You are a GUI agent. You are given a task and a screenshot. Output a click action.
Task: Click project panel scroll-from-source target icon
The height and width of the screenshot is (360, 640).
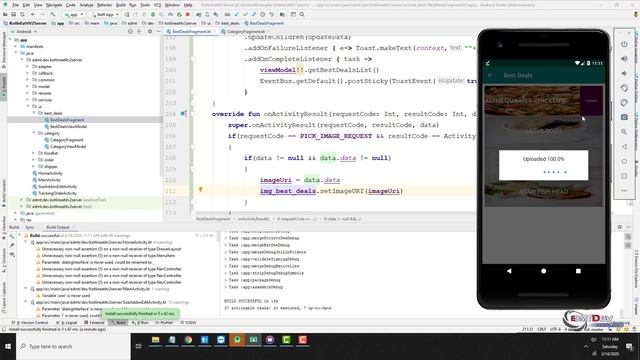(x=130, y=31)
